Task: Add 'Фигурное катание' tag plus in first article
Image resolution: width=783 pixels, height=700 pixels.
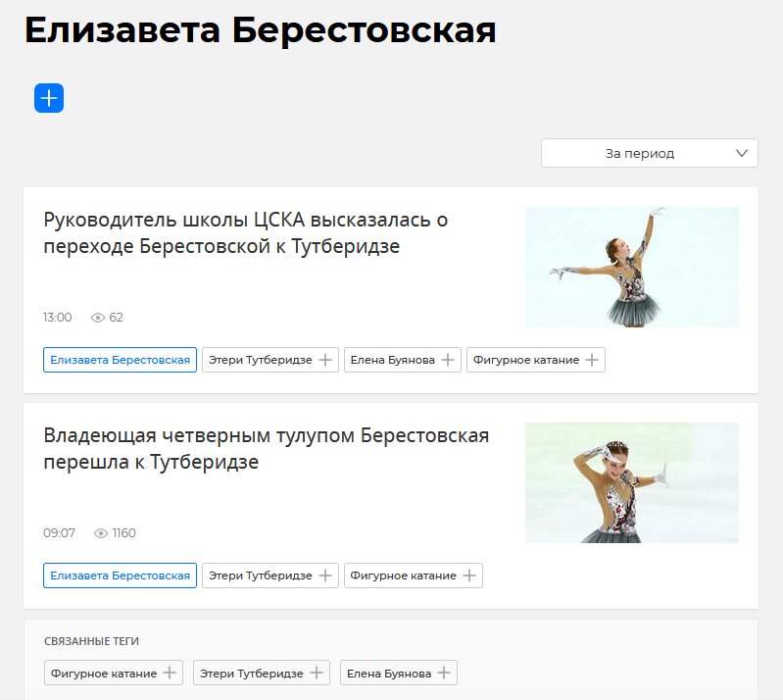Action: tap(592, 360)
